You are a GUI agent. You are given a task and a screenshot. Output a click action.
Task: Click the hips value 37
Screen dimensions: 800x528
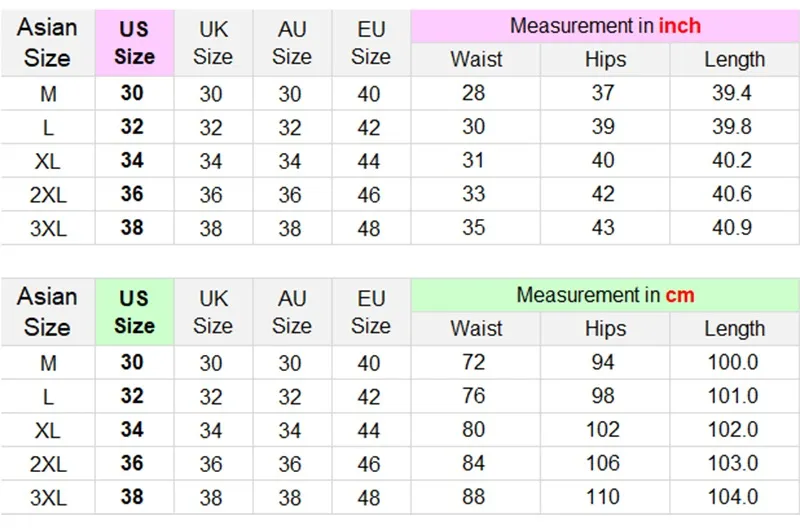(603, 93)
